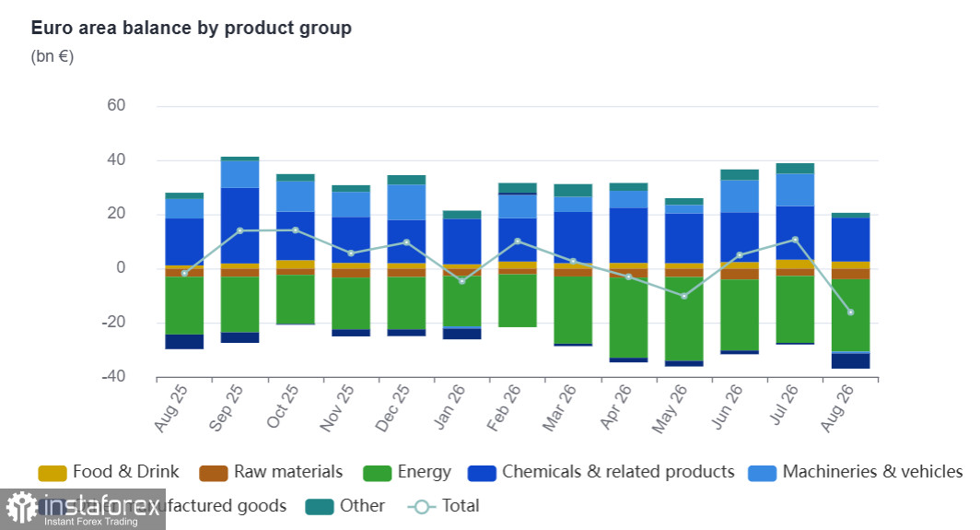Click the chart title Euro area balance by product group

point(192,29)
